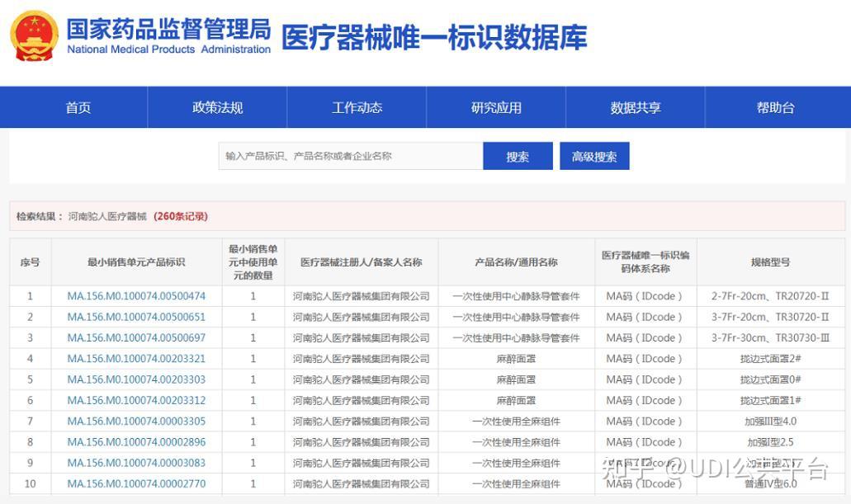Click spec cell 拢边式面罩0#

770,379
